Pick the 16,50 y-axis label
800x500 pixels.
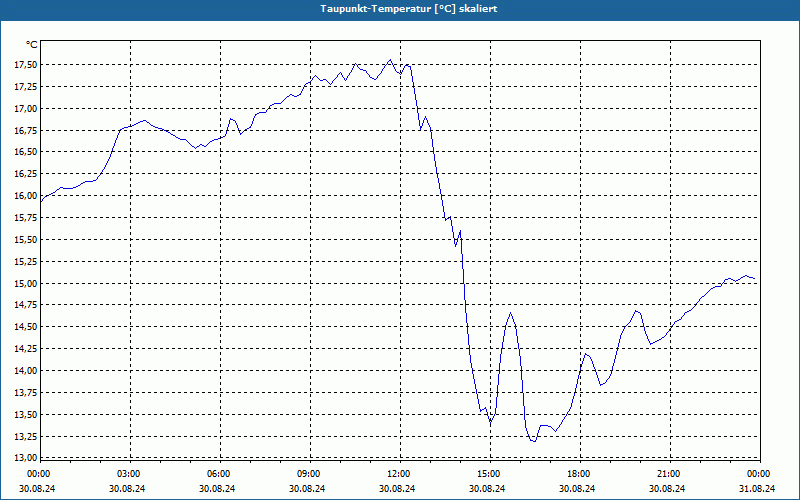pyautogui.click(x=26, y=152)
